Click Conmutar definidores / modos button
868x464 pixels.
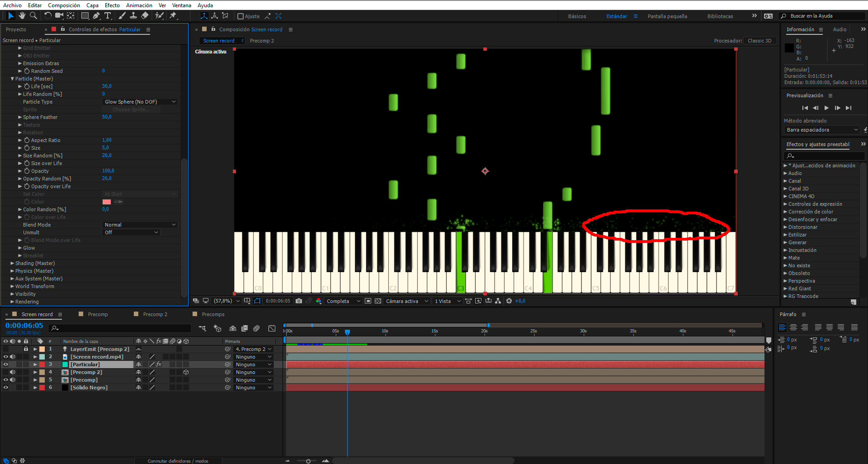(178, 461)
